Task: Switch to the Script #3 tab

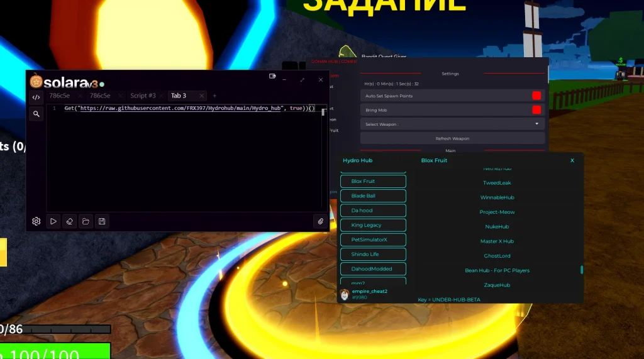Action: coord(143,96)
